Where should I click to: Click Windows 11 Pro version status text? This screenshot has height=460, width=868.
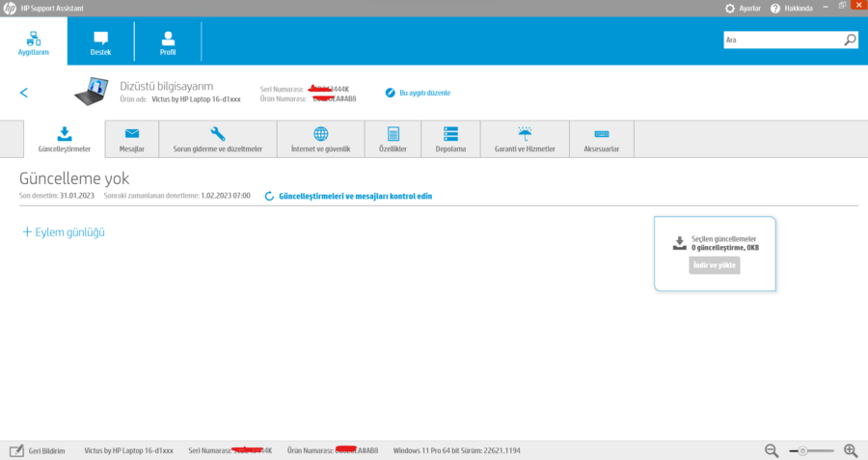(x=457, y=450)
